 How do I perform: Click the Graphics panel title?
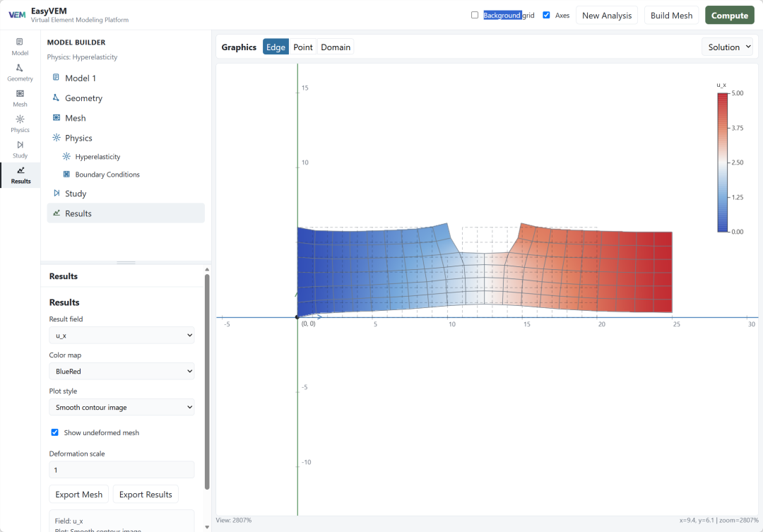click(x=239, y=47)
